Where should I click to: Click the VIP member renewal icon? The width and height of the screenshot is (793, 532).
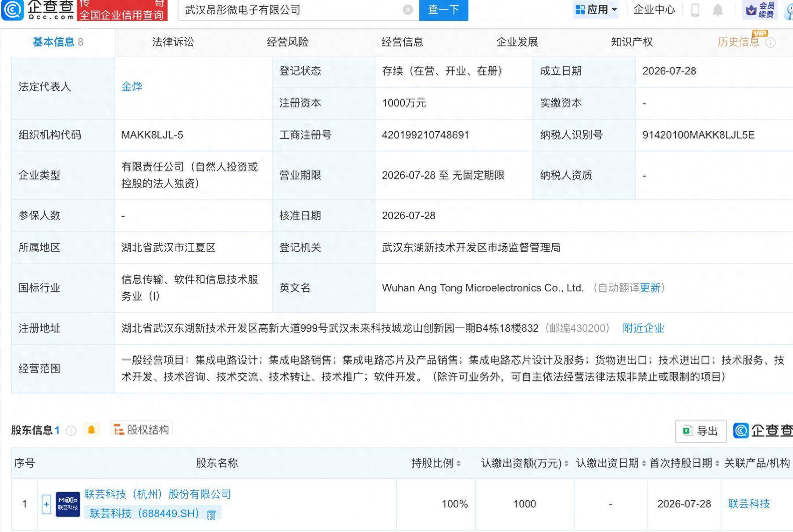761,10
